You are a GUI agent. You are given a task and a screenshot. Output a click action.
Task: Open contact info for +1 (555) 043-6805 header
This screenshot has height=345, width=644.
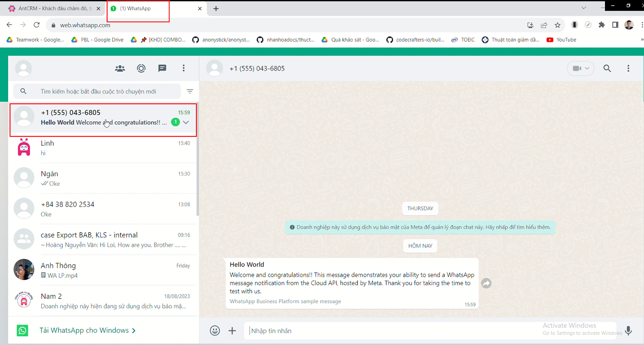[257, 68]
